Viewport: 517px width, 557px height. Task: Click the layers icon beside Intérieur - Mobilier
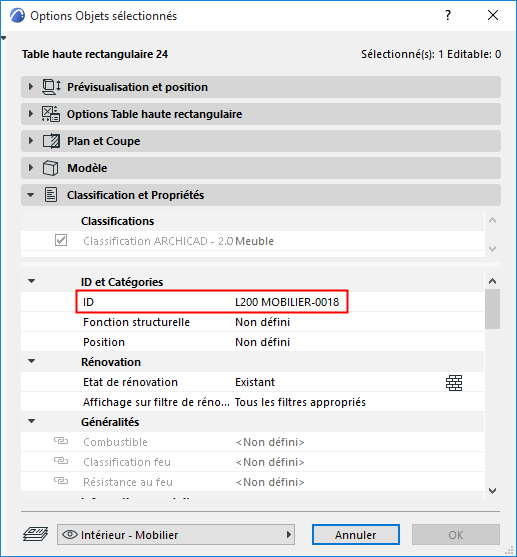36,534
